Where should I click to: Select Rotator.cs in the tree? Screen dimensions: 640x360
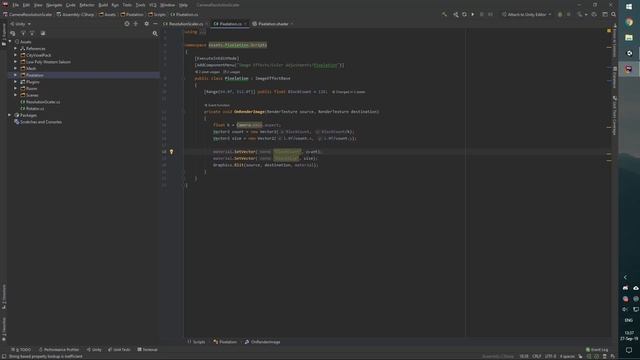tap(32, 109)
